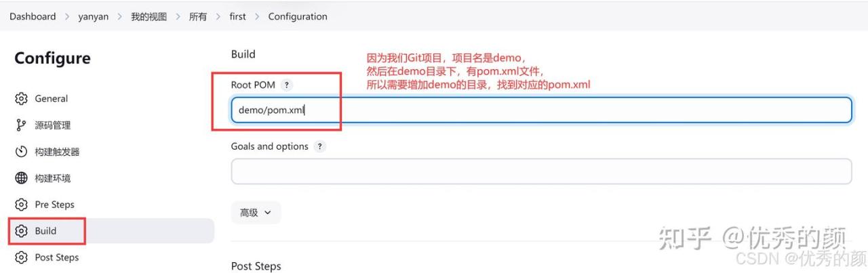Click the build environment globe icon
This screenshot has width=868, height=273.
[x=21, y=178]
